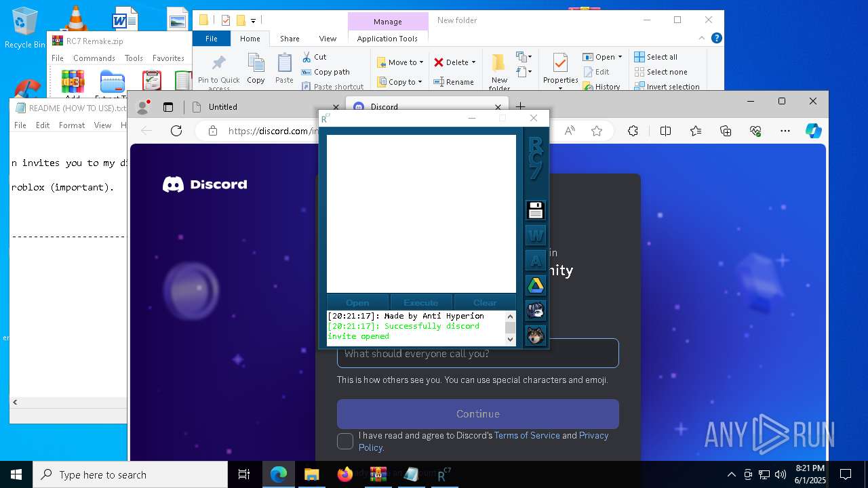Viewport: 868px width, 488px height.
Task: Add page to favorites with star icon
Action: pyautogui.click(x=597, y=131)
